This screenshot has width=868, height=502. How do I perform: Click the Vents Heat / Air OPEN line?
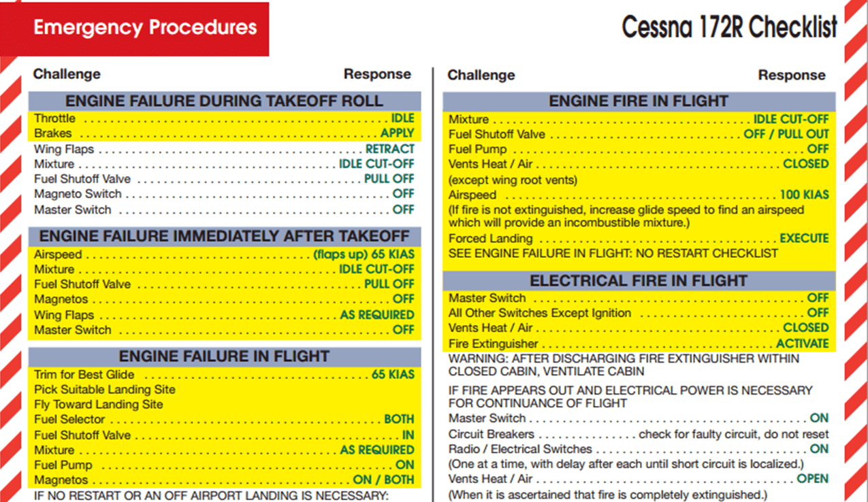[x=638, y=479]
